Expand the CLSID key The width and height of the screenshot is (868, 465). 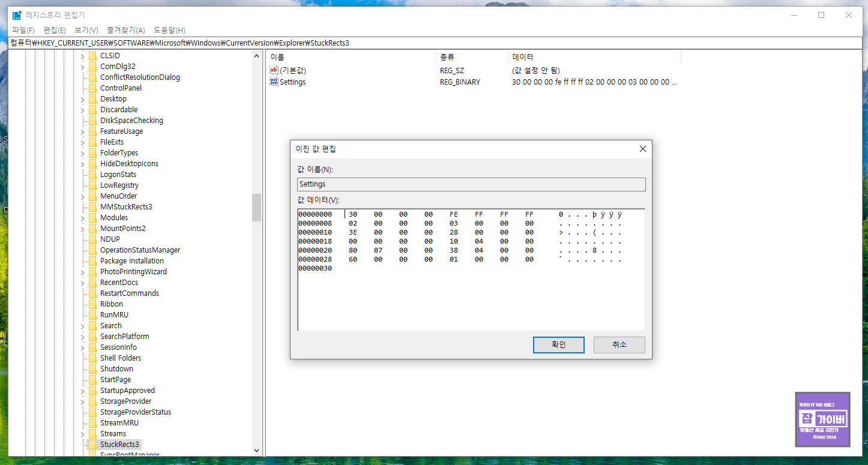82,56
